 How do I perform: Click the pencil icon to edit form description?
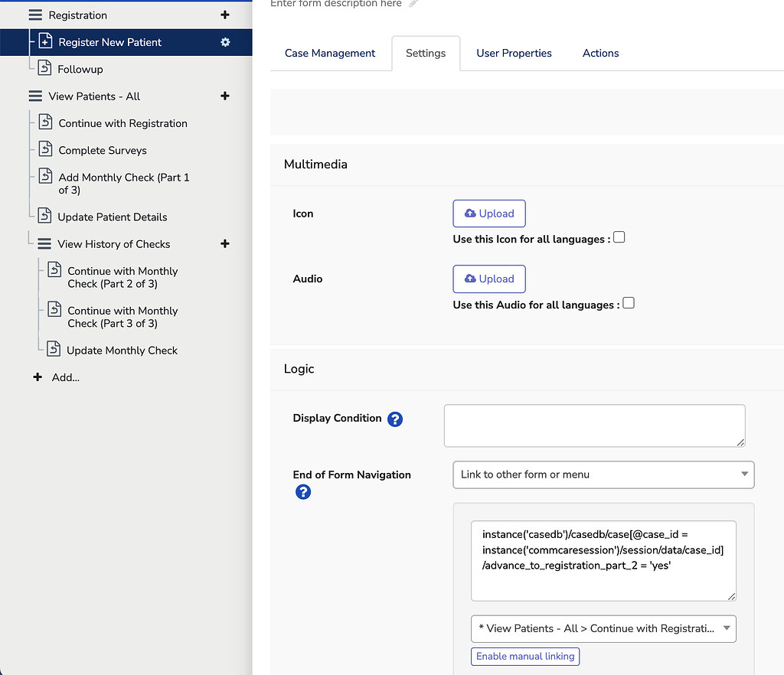tap(413, 3)
